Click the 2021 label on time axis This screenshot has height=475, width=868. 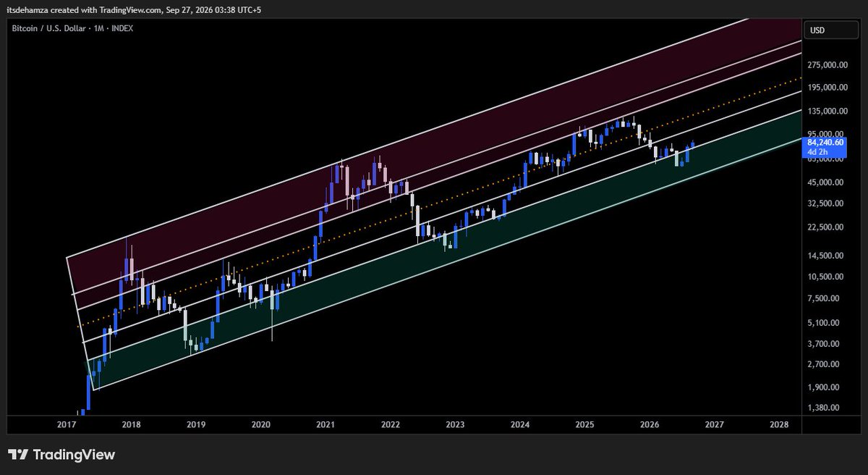click(x=325, y=424)
